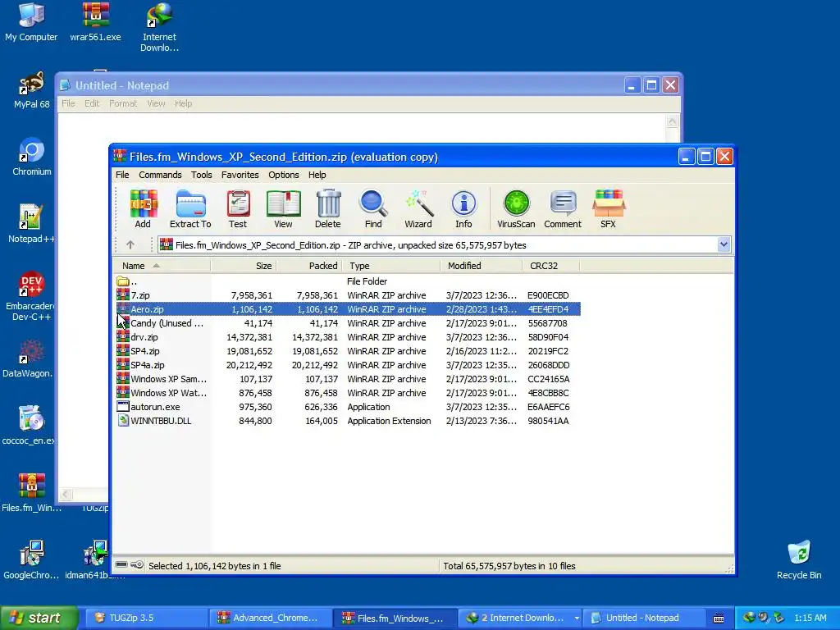Click the Windows start button
840x630 pixels.
pos(39,618)
